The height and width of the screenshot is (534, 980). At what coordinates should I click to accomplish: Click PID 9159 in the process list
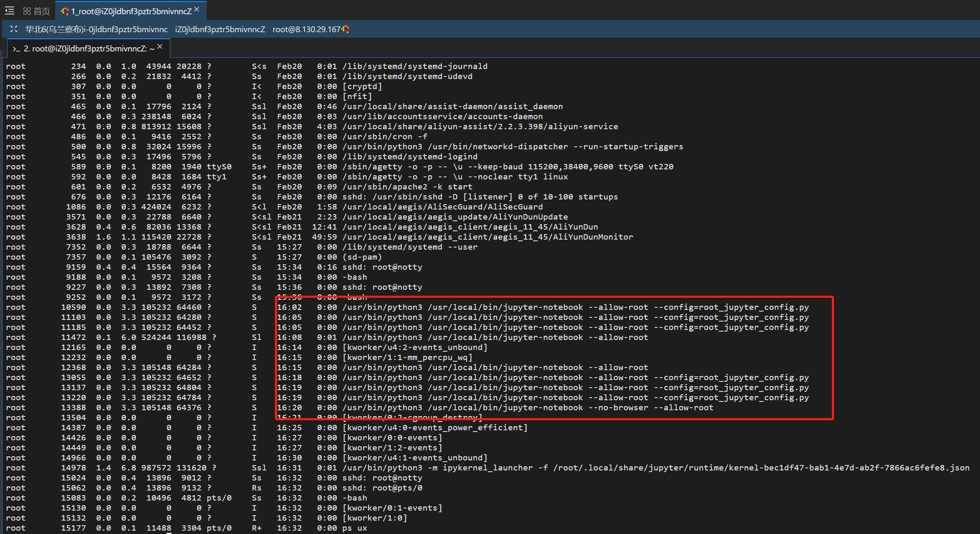76,267
